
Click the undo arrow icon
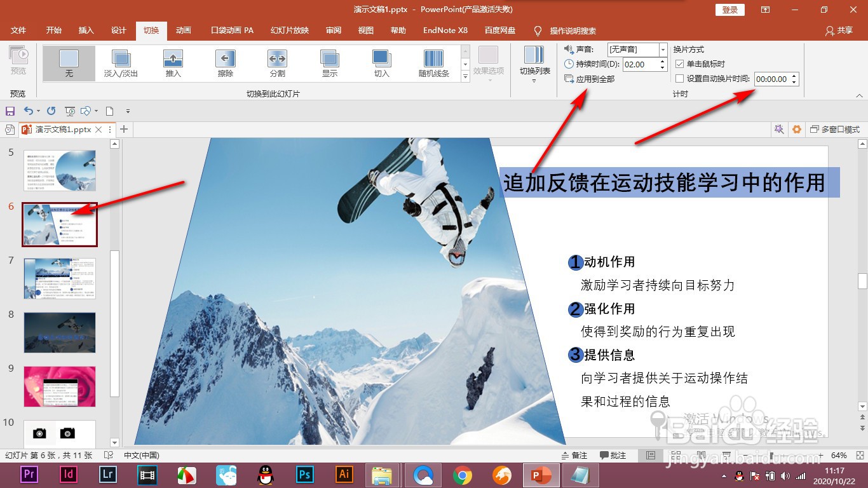pos(28,111)
